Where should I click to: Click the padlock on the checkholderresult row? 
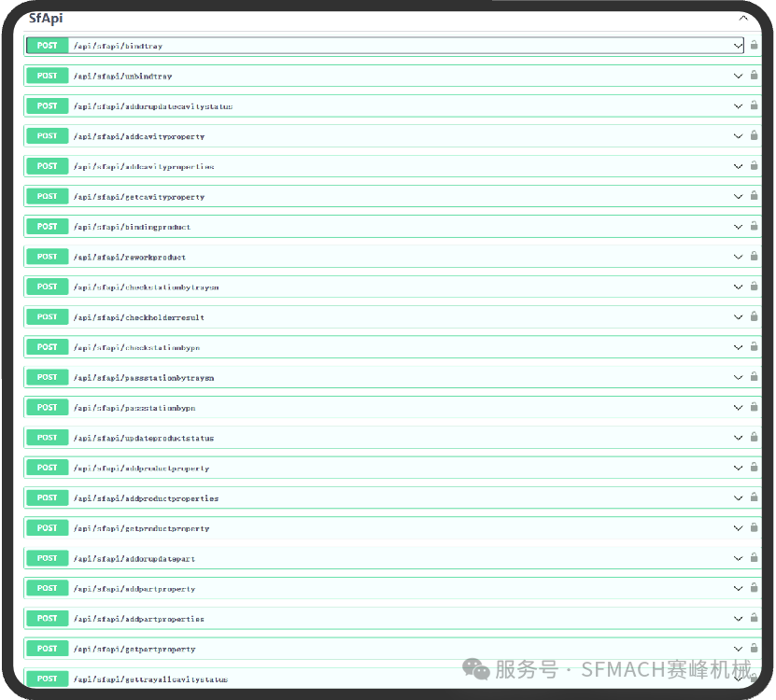tap(754, 317)
